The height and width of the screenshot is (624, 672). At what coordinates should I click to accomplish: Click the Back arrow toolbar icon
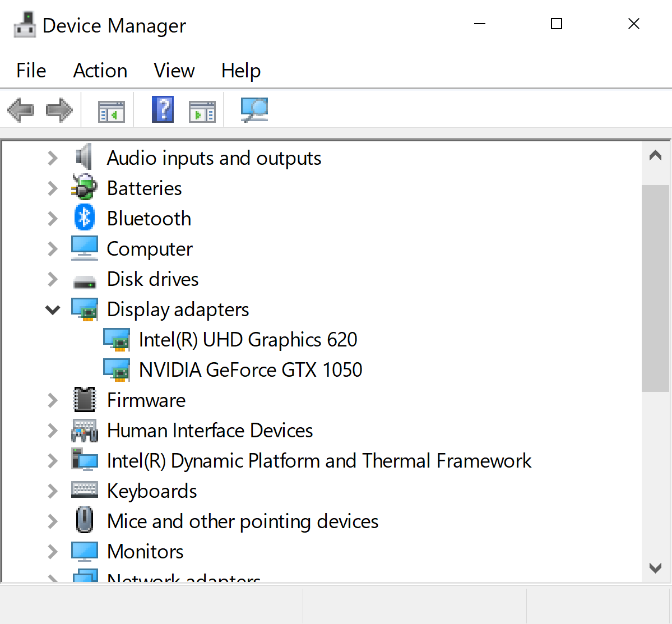[x=21, y=110]
